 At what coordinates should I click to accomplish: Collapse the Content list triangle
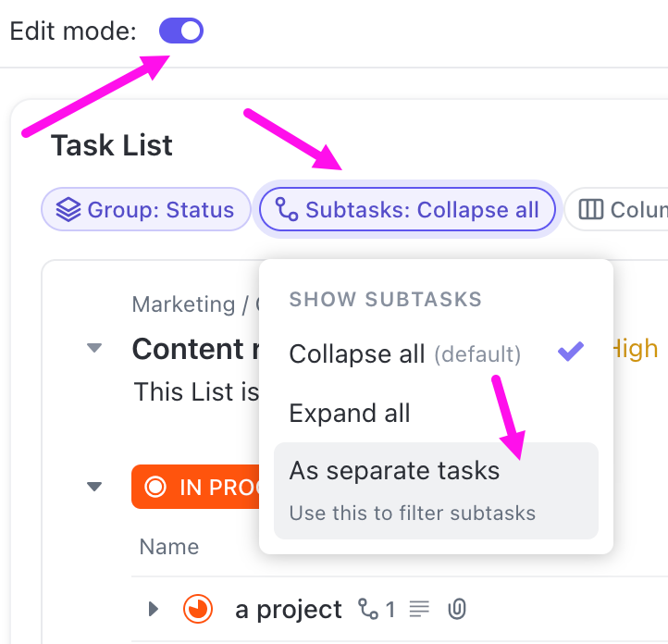point(93,349)
